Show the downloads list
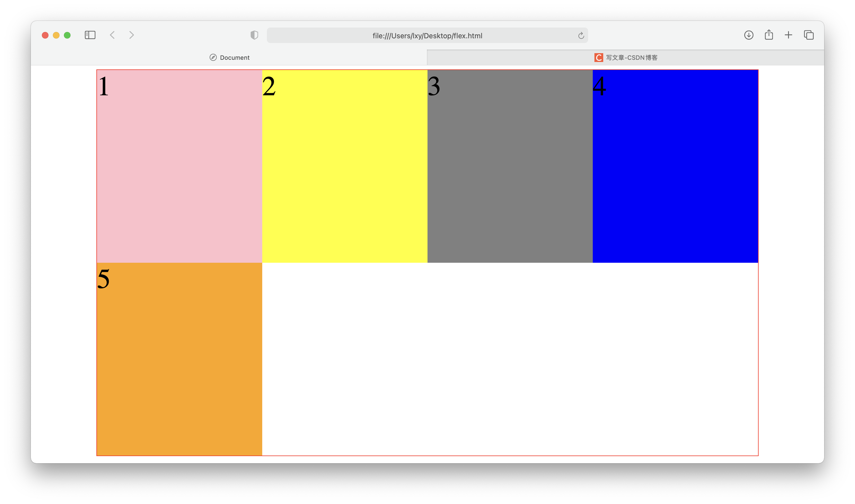The image size is (855, 504). click(749, 35)
